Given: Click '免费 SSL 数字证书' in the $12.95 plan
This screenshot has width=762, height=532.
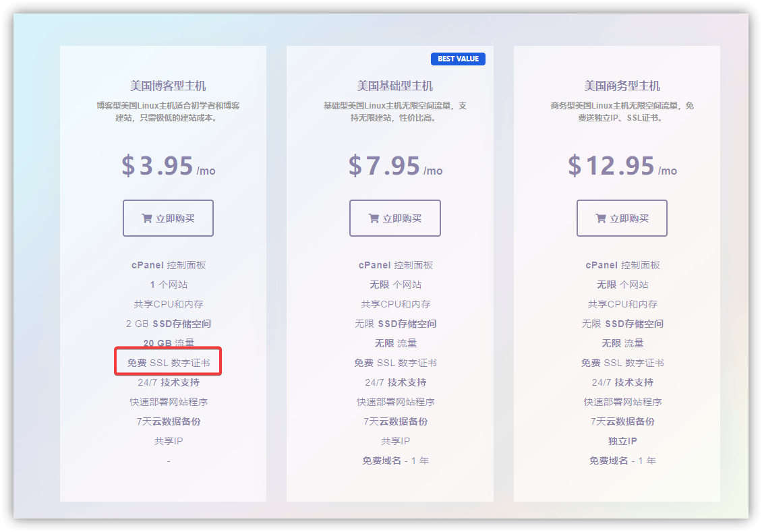Looking at the screenshot, I should click(622, 363).
